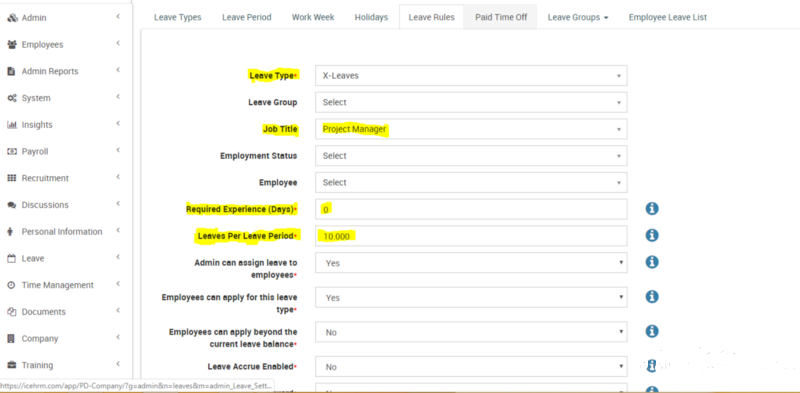The image size is (800, 393).
Task: Expand the Payroll sidebar menu chevron
Action: tap(118, 150)
